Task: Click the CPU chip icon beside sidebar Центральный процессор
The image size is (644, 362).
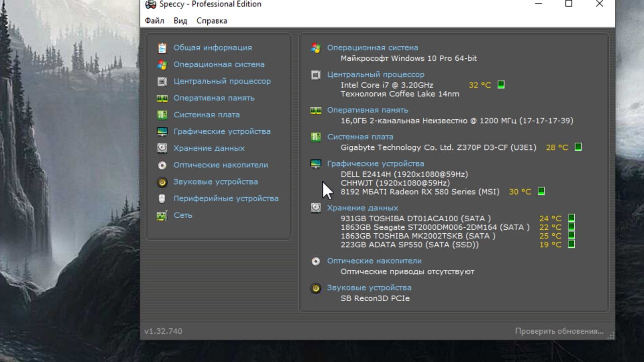Action: pyautogui.click(x=162, y=81)
